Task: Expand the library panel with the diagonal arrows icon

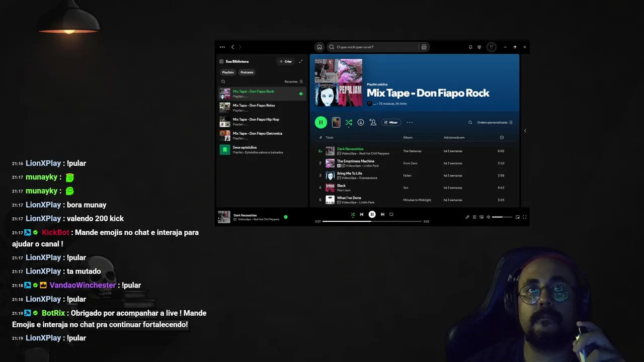Action: [x=301, y=61]
